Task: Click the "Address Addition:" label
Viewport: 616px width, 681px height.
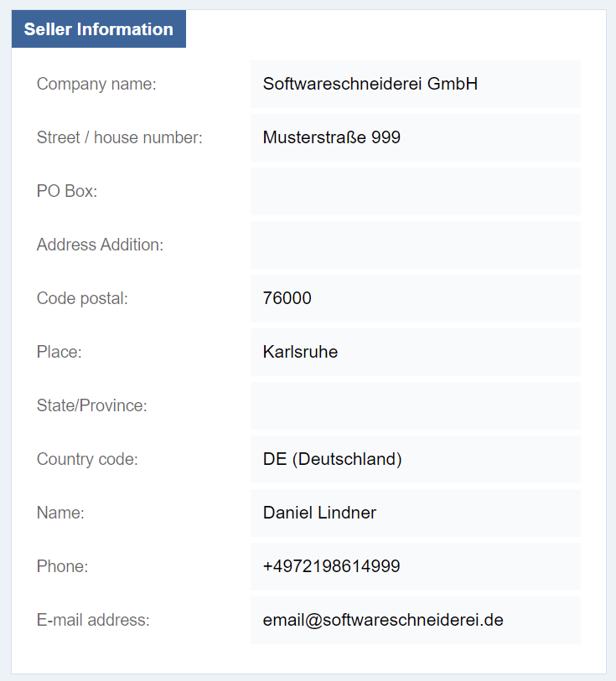Action: tap(100, 245)
